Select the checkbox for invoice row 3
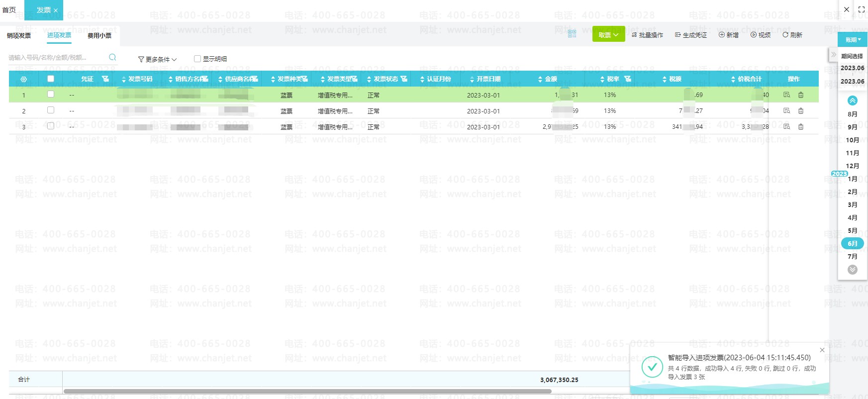Viewport: 868px width, 399px height. click(51, 126)
